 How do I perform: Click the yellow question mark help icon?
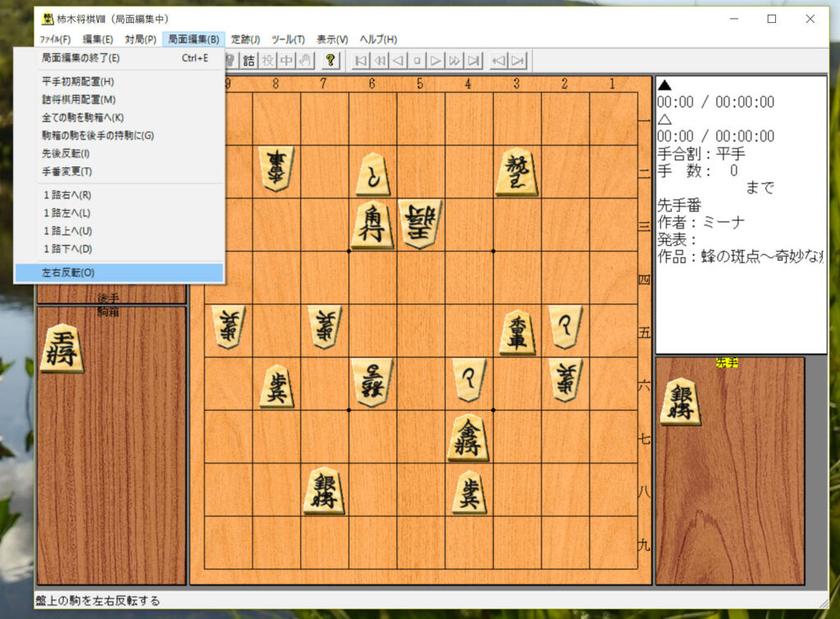point(330,61)
